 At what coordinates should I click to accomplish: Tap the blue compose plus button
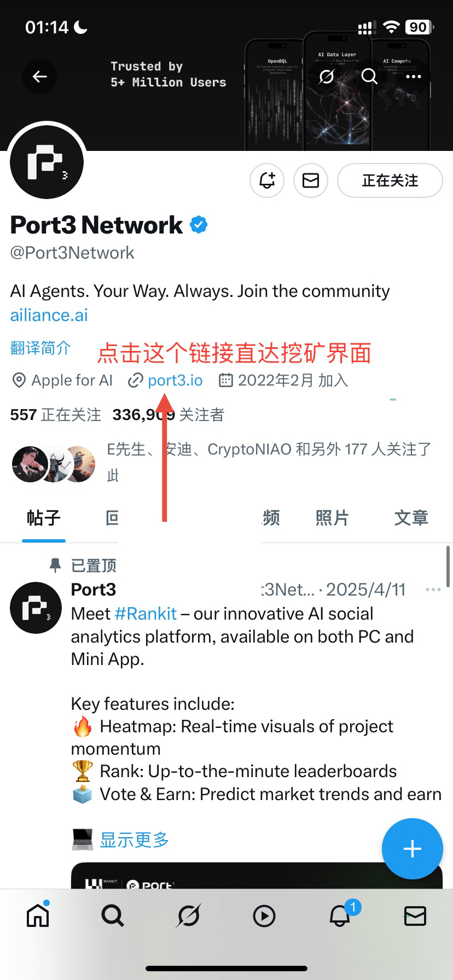point(412,849)
